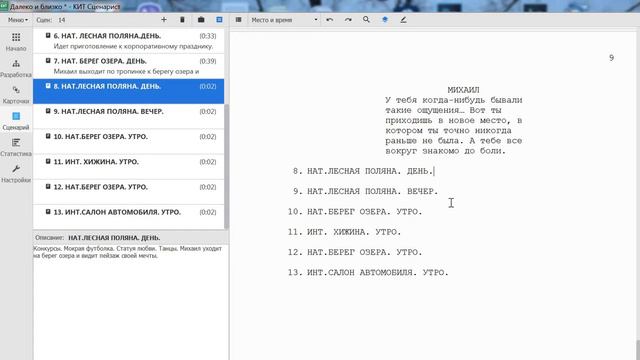
Task: Select scene 11. ИНТ. ХИЖИНА. УТРО.
Action: coord(129,167)
